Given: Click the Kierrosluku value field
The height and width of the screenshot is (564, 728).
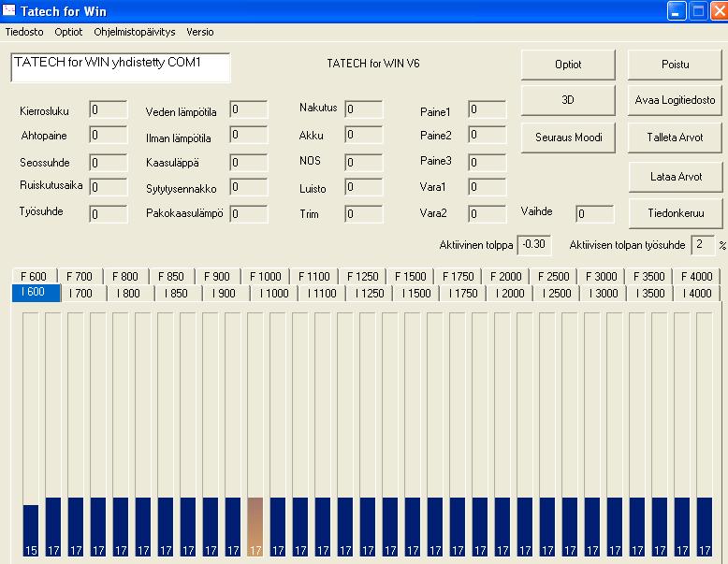Looking at the screenshot, I should pyautogui.click(x=109, y=110).
